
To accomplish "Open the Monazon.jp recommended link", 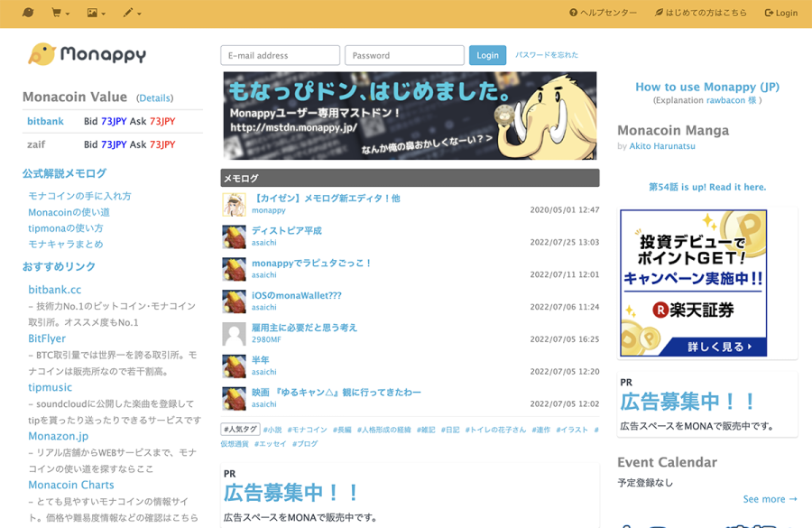I will (58, 436).
